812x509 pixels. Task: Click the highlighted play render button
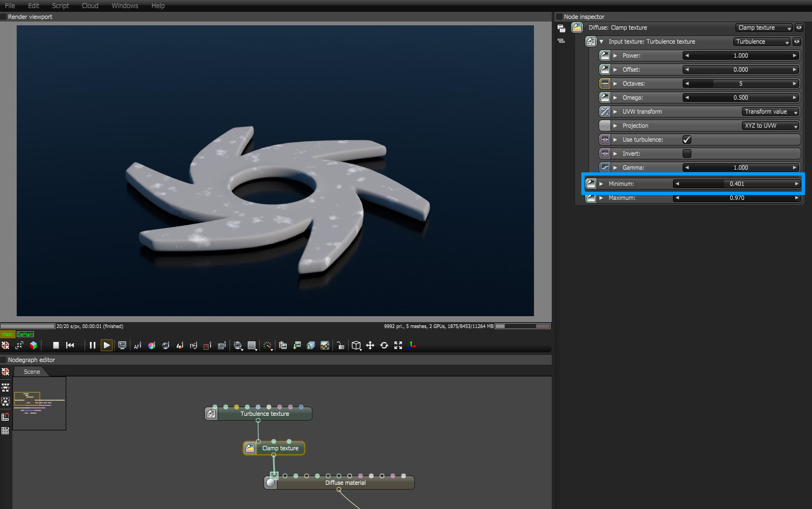(107, 345)
